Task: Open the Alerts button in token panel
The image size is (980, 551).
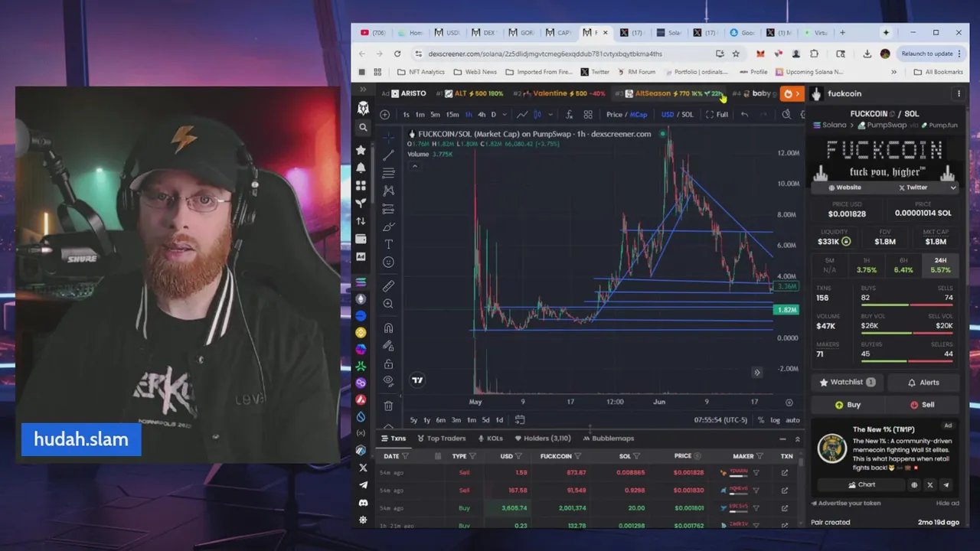Action: click(923, 382)
